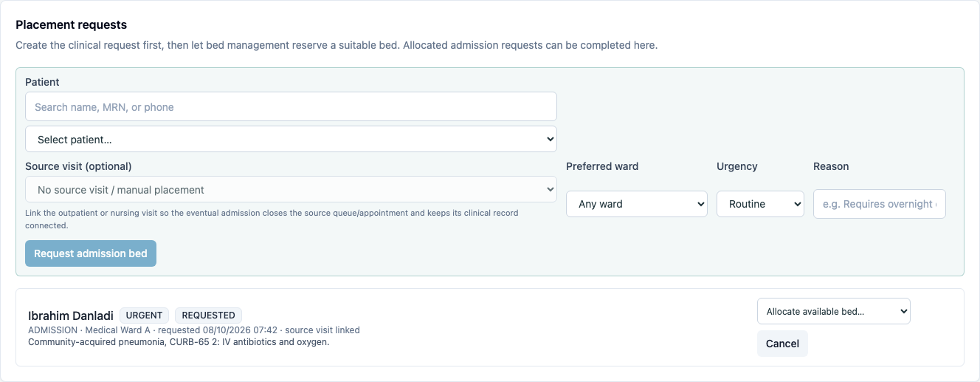Select the Ibrahim Danladi patient name
The height and width of the screenshot is (382, 980).
71,316
